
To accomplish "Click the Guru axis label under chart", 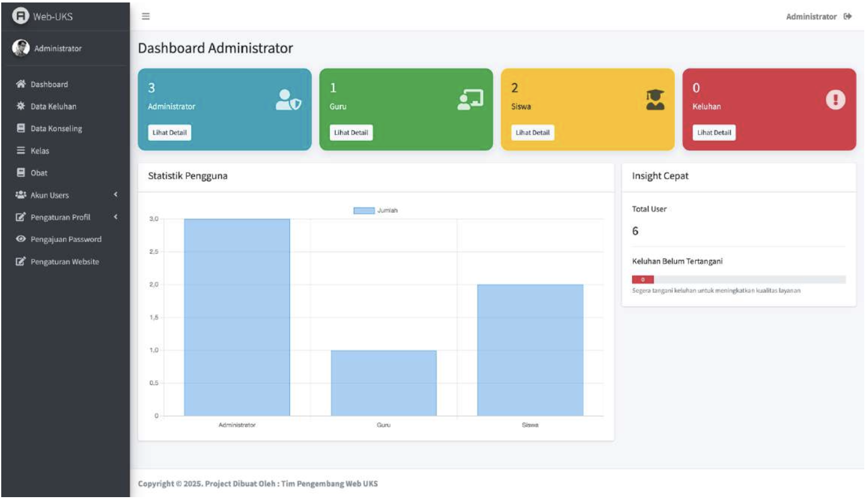I will pyautogui.click(x=384, y=425).
